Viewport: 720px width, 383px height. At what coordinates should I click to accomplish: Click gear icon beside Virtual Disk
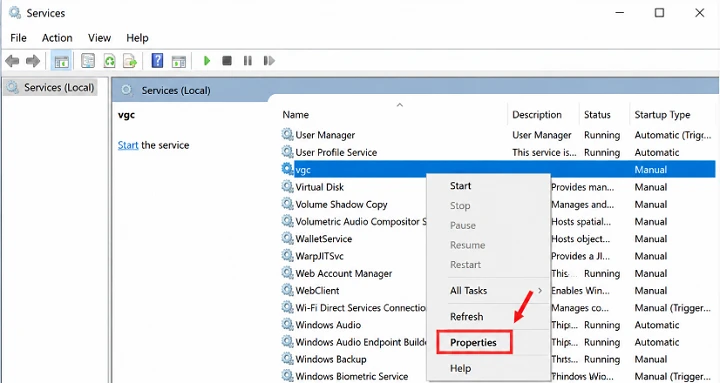[287, 186]
